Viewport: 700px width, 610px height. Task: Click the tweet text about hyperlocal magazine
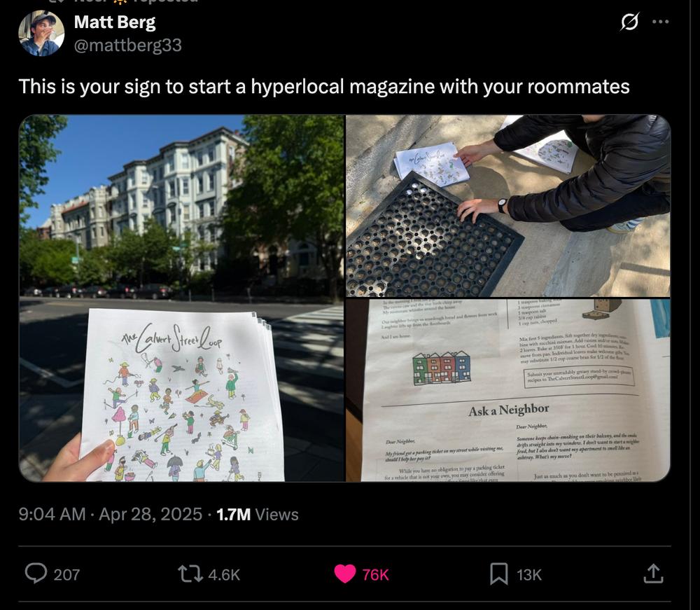pos(324,86)
